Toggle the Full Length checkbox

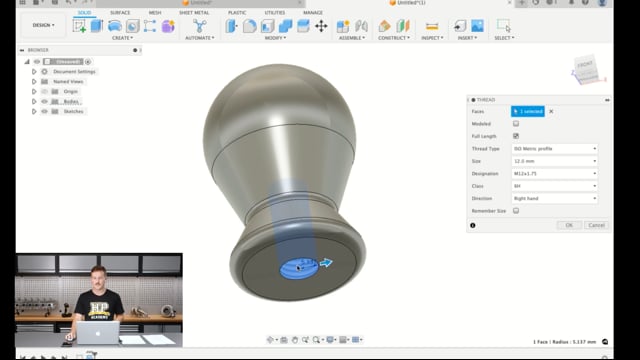pyautogui.click(x=516, y=136)
